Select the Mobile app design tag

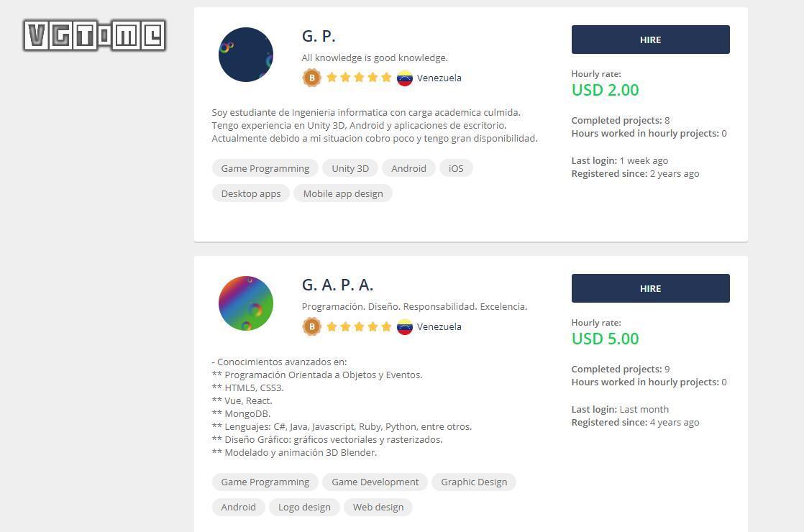(343, 193)
